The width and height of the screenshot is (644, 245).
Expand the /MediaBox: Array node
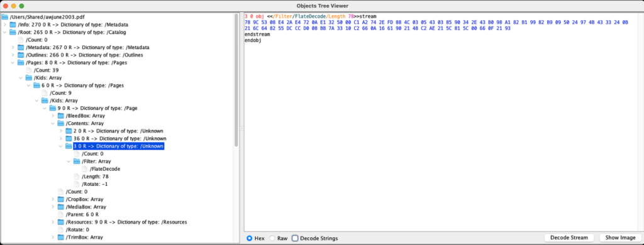tap(53, 207)
